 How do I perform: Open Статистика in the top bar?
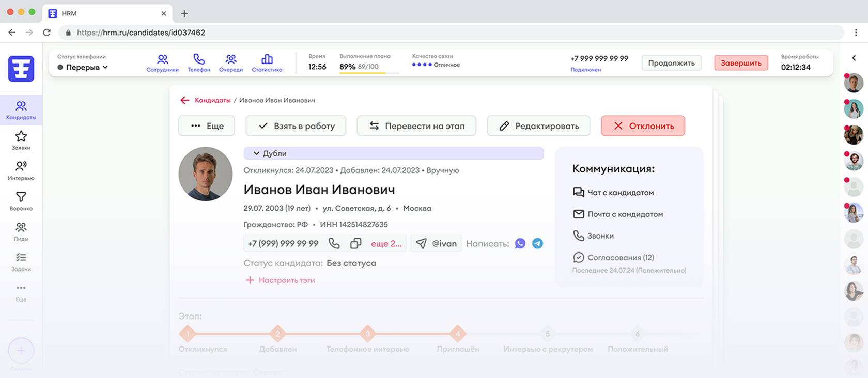click(x=267, y=64)
